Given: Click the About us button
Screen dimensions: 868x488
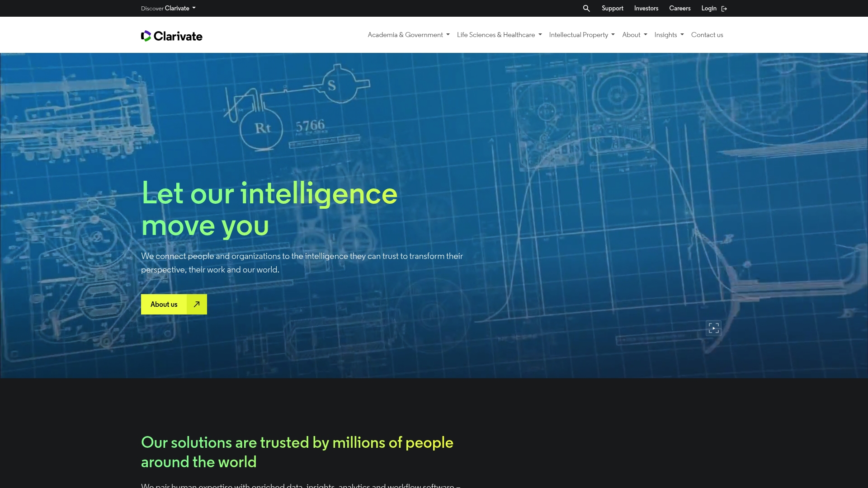Looking at the screenshot, I should pyautogui.click(x=164, y=304).
